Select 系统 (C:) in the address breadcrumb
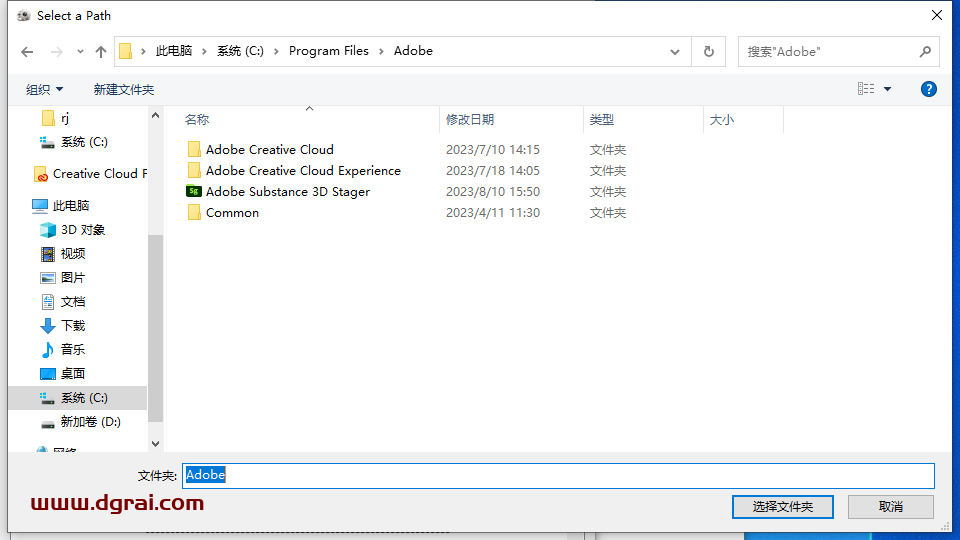960x540 pixels. (x=240, y=51)
